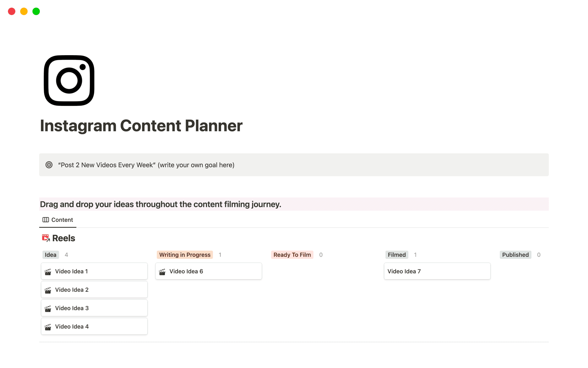Click the Writing in Progress status tag
588x368 pixels.
[184, 255]
